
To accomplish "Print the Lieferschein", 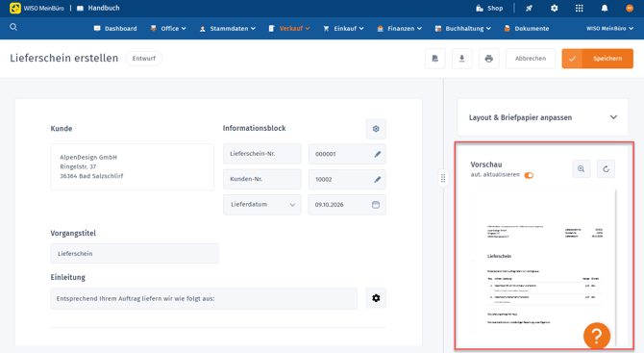I will 488,59.
